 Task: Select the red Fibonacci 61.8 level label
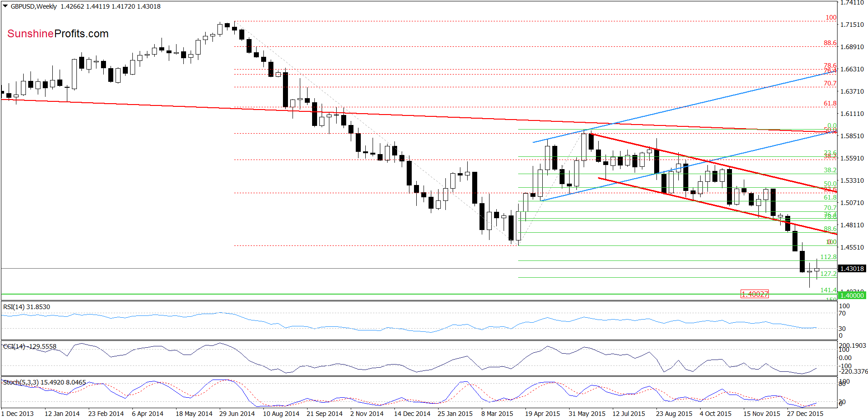pyautogui.click(x=830, y=103)
